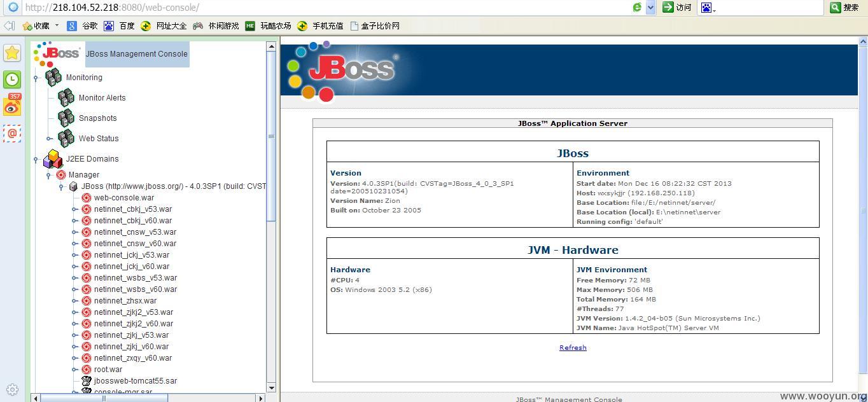Click the JBoss logo in tree header
Viewport: 868px width, 402px height.
pos(57,54)
